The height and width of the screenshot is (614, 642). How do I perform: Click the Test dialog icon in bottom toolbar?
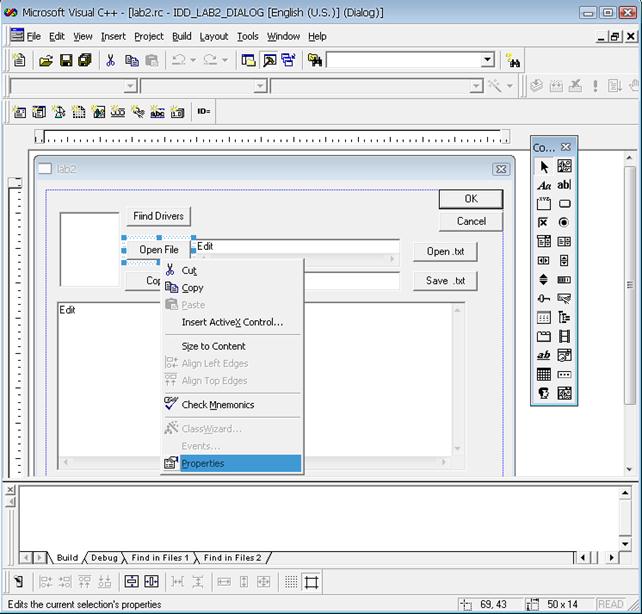pyautogui.click(x=17, y=581)
